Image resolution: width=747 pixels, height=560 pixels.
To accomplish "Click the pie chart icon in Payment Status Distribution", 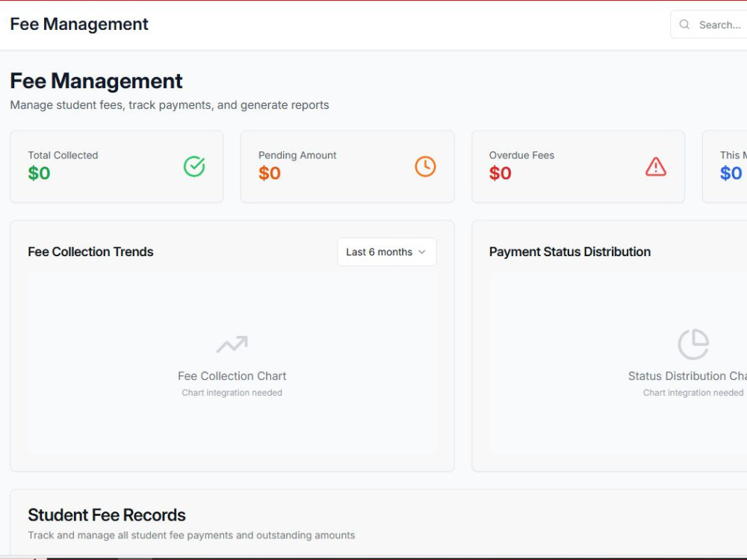I will click(x=693, y=343).
